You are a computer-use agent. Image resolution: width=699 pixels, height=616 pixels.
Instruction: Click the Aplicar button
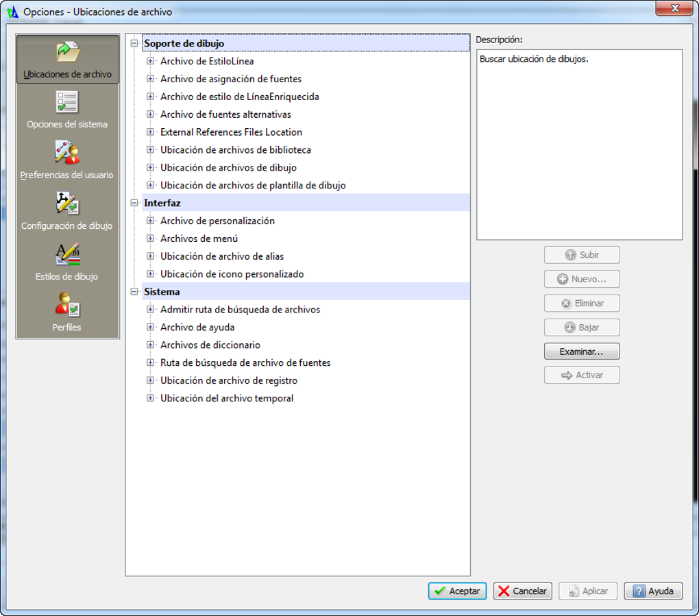coord(588,591)
